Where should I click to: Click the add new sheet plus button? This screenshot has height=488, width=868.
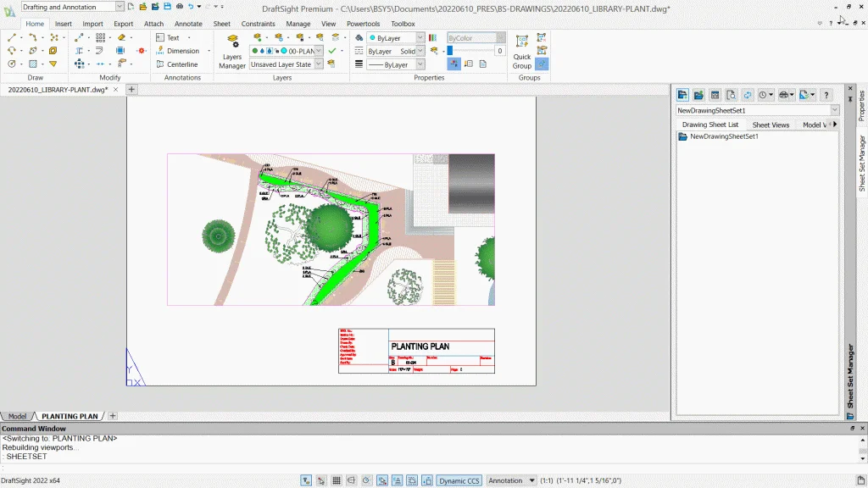(113, 416)
